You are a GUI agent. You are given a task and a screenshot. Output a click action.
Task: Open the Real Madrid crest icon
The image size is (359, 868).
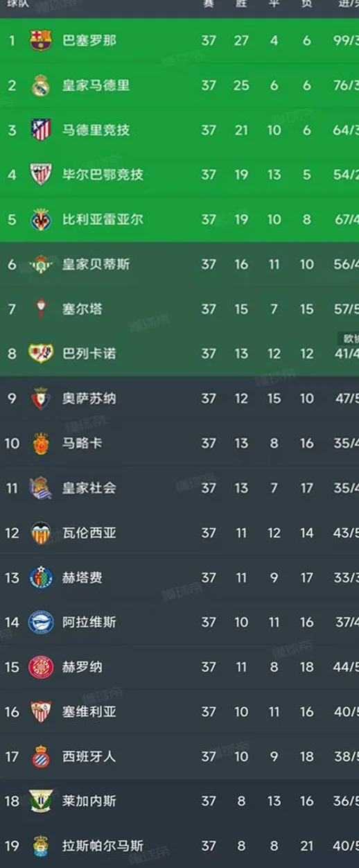coord(41,85)
